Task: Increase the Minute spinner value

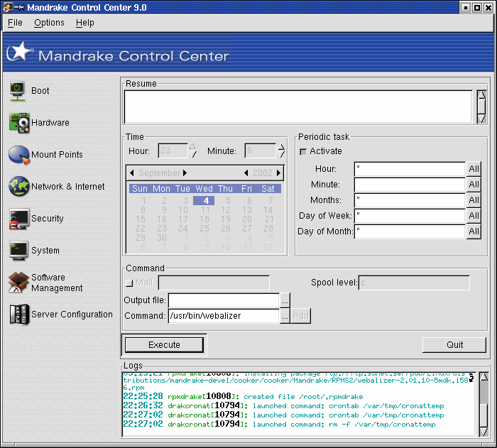Action: (281, 147)
